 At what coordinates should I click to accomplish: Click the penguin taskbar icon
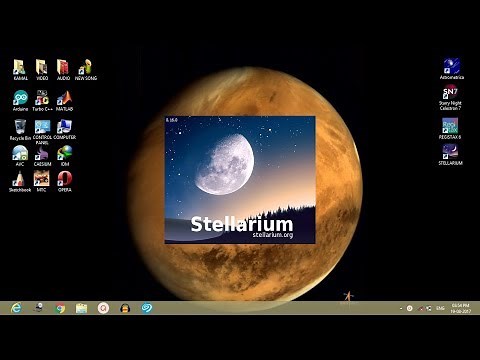coord(125,308)
